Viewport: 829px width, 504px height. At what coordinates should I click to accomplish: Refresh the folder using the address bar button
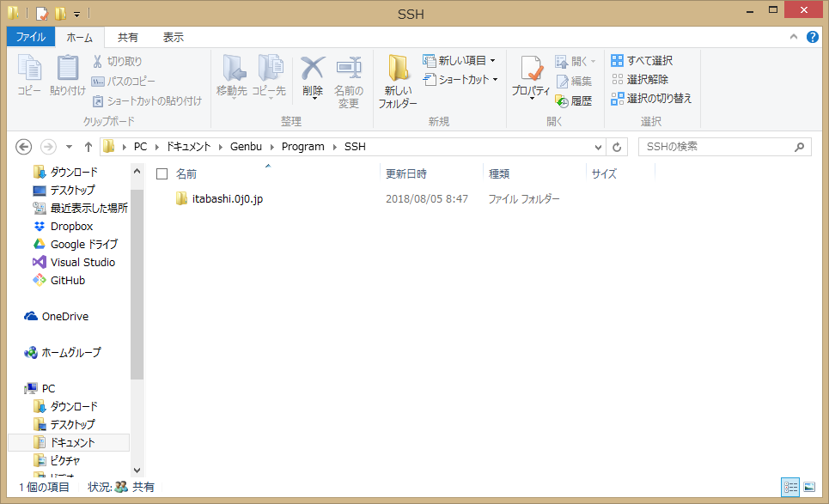pyautogui.click(x=618, y=147)
